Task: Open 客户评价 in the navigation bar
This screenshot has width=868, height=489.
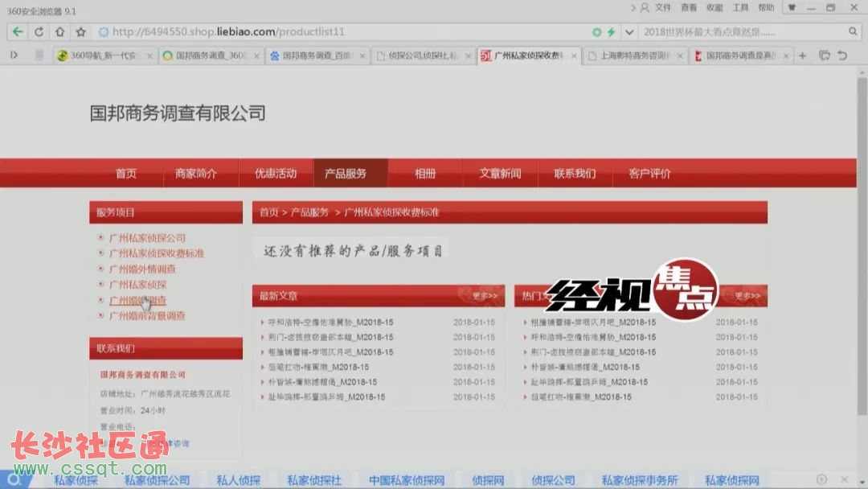Action: 649,174
